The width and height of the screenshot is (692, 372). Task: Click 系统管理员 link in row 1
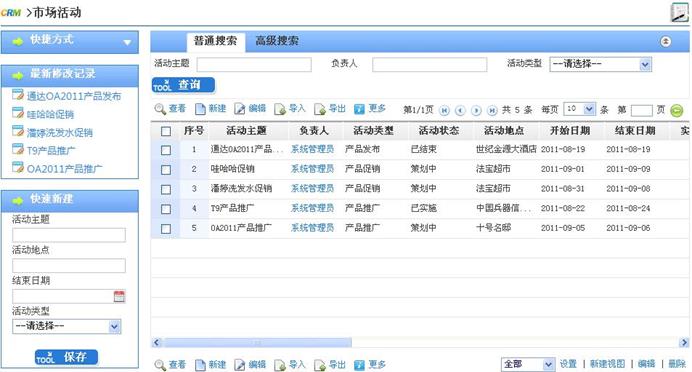tap(312, 149)
